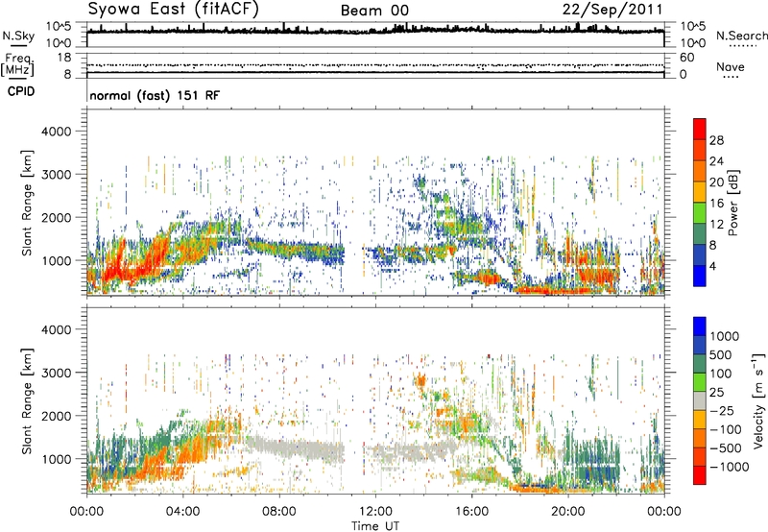This screenshot has width=768, height=532.
Task: Pick the light green Power segment between 12 and 16
Action: 700,213
